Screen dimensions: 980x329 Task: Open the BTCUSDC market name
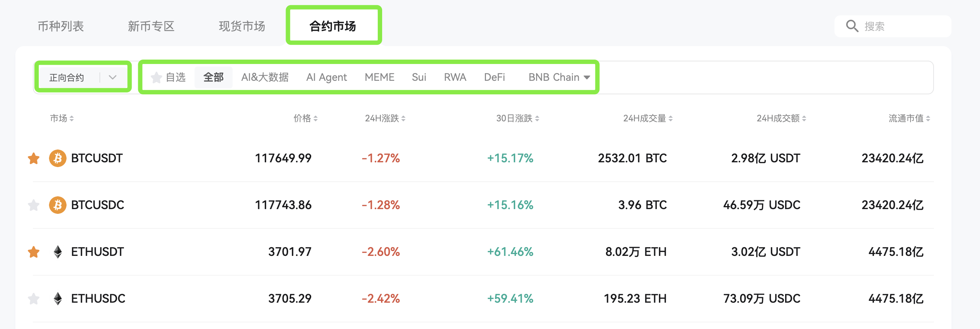[x=97, y=205]
